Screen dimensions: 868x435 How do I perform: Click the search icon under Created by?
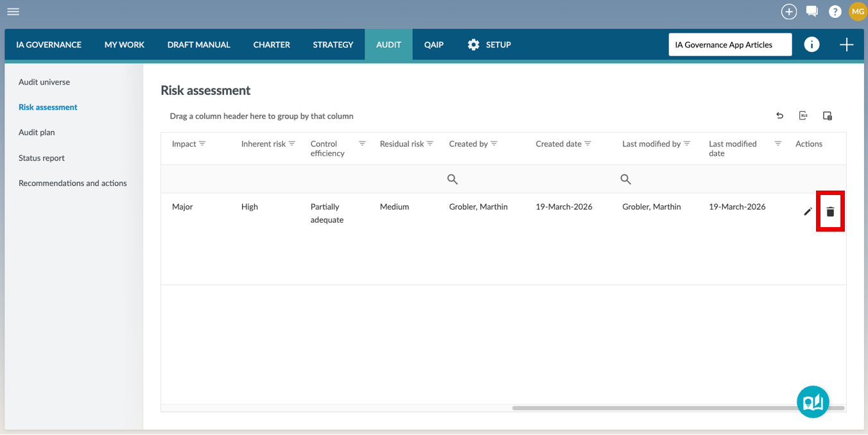click(453, 180)
